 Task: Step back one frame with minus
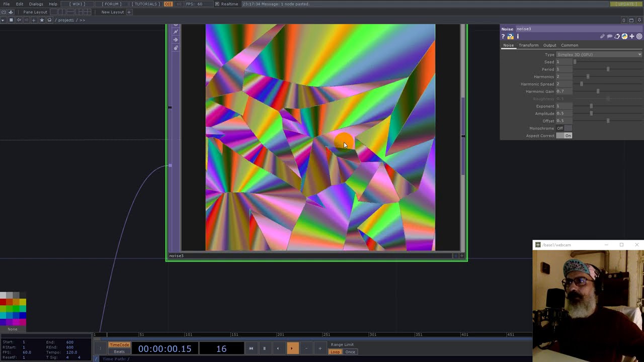(306, 348)
